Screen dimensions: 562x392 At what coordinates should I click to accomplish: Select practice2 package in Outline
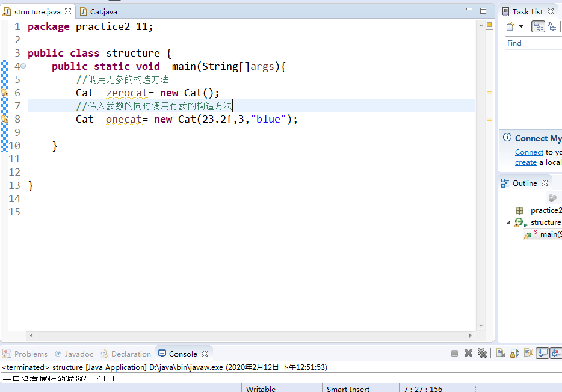(539, 210)
